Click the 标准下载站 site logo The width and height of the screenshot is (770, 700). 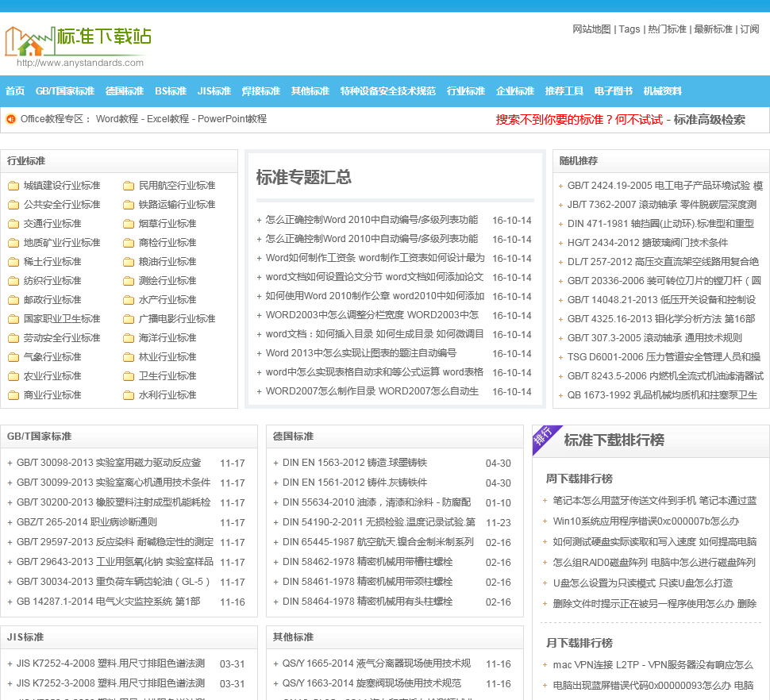pos(78,44)
